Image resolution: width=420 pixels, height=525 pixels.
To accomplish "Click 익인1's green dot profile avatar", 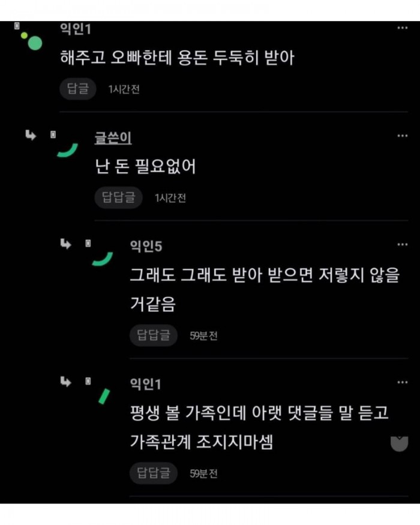I will (31, 41).
